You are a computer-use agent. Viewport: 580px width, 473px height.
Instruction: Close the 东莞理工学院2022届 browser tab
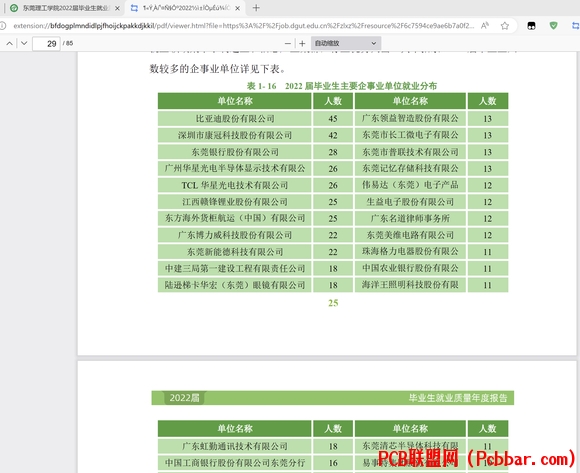coord(117,8)
